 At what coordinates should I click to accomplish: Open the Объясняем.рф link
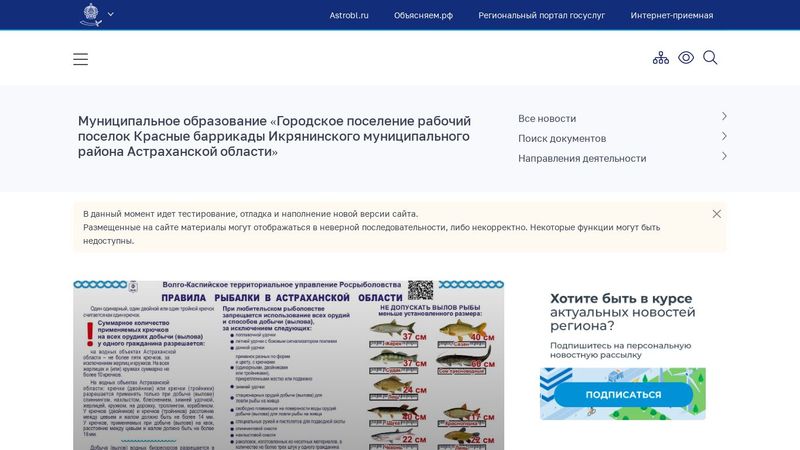[x=423, y=15]
